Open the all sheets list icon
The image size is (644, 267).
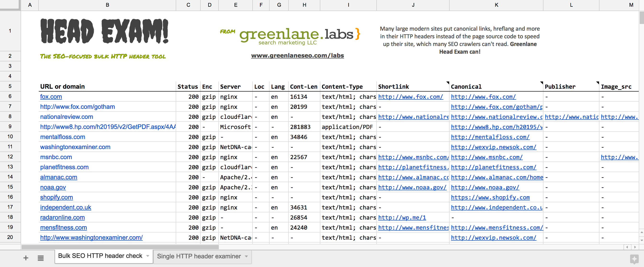pyautogui.click(x=41, y=258)
